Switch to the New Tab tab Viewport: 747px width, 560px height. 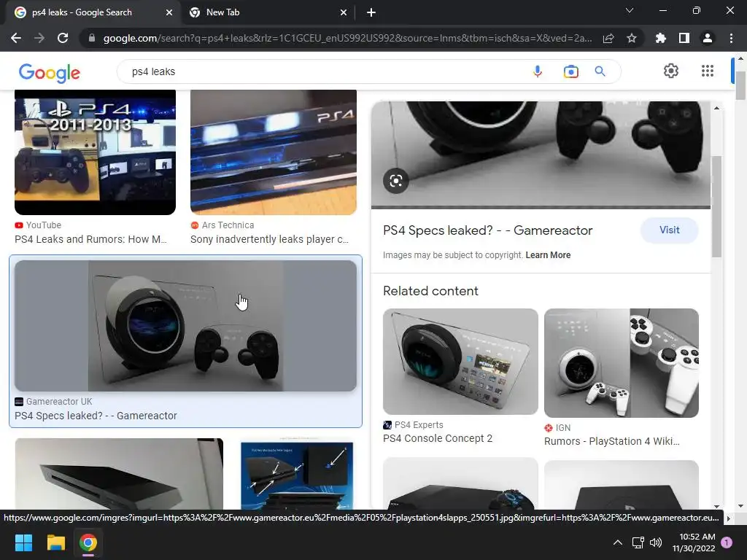tap(268, 12)
